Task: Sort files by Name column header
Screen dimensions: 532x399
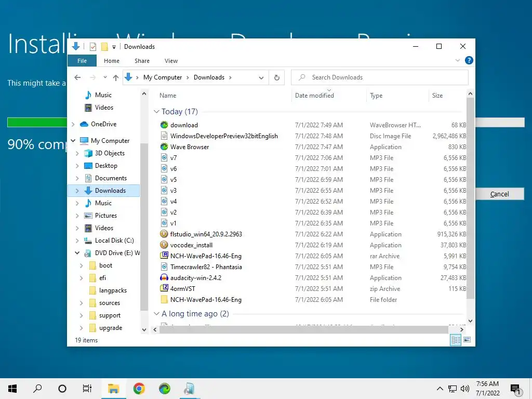Action: pyautogui.click(x=168, y=96)
